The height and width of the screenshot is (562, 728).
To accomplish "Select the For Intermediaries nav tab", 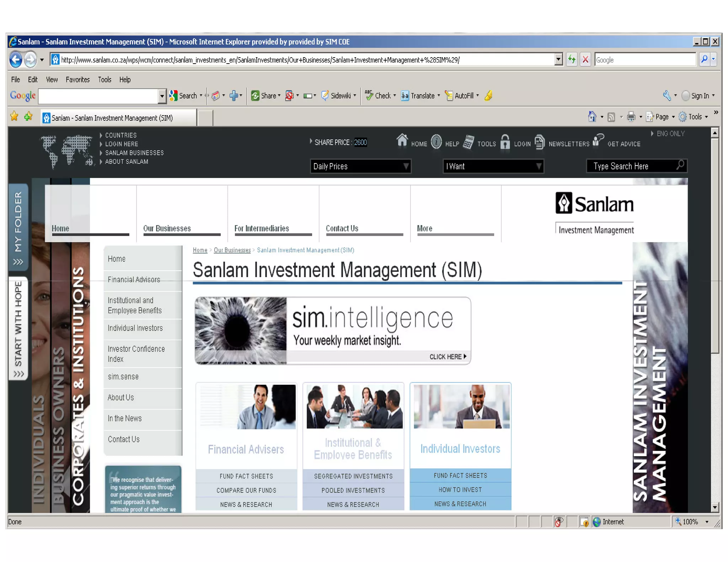I will click(262, 228).
